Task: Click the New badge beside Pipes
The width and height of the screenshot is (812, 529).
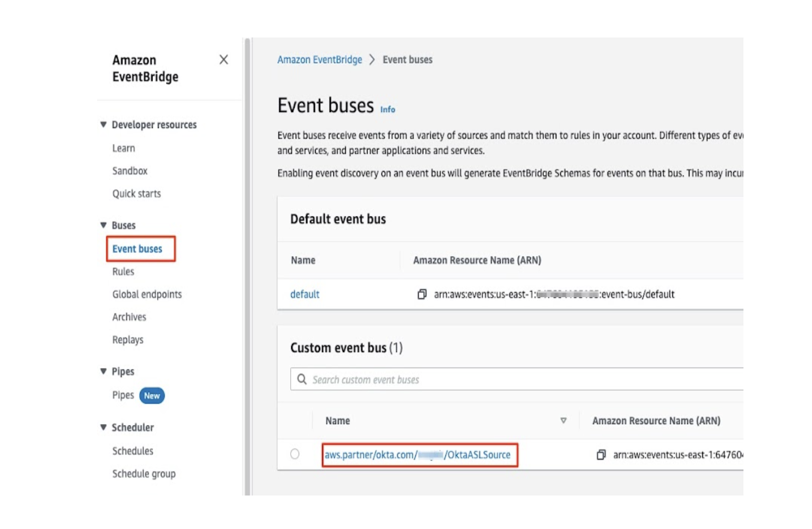Action: [152, 395]
